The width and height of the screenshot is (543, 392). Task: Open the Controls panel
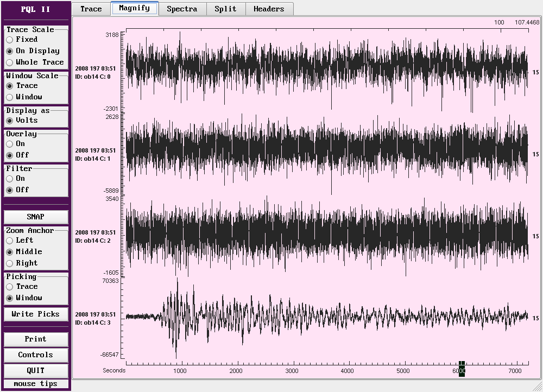pos(36,355)
